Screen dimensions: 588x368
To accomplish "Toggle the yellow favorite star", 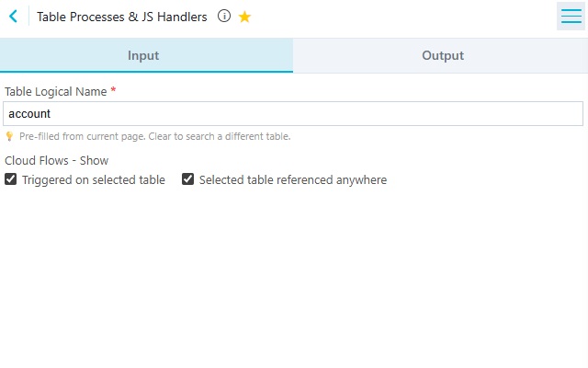I will point(244,17).
